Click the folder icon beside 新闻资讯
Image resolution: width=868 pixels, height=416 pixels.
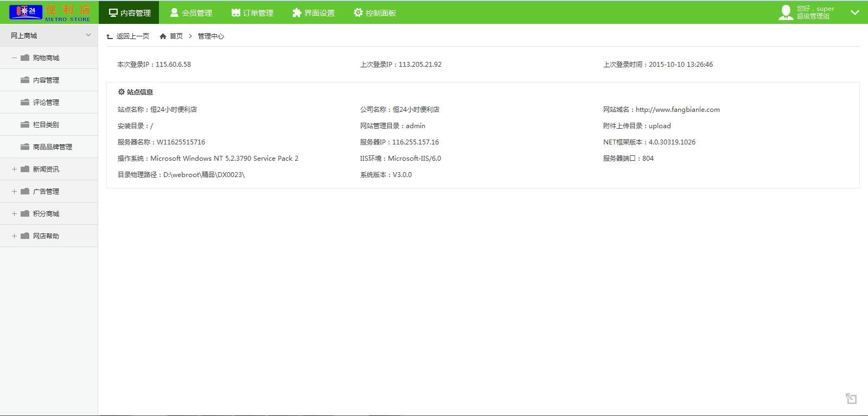[x=25, y=169]
